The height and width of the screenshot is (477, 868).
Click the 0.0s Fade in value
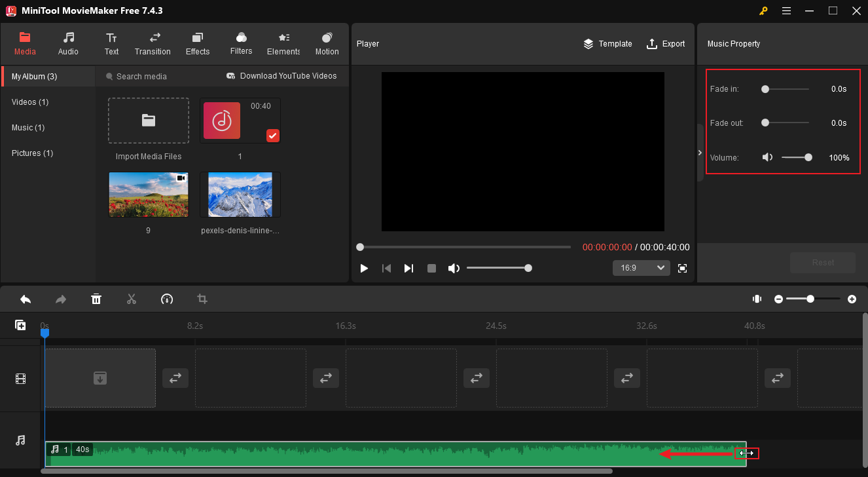(x=839, y=89)
